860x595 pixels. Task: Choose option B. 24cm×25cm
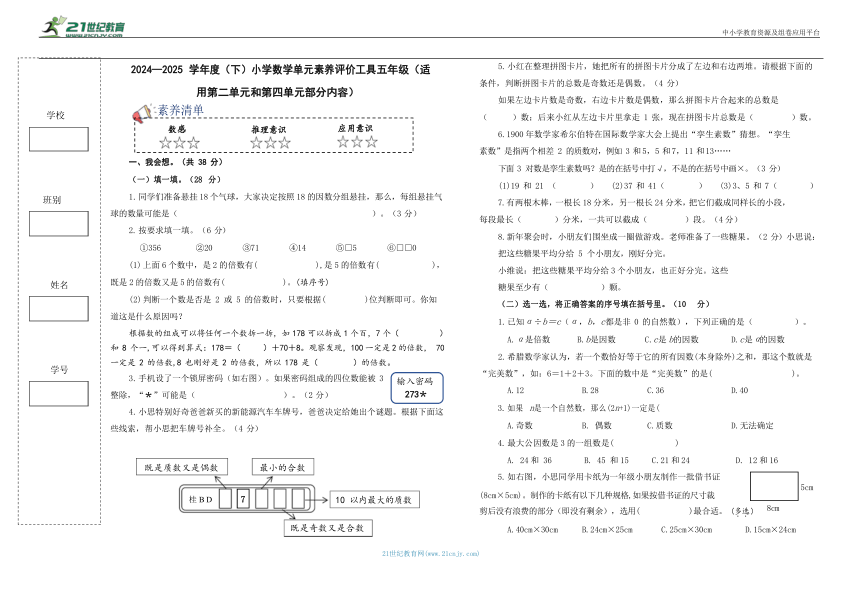pos(607,530)
